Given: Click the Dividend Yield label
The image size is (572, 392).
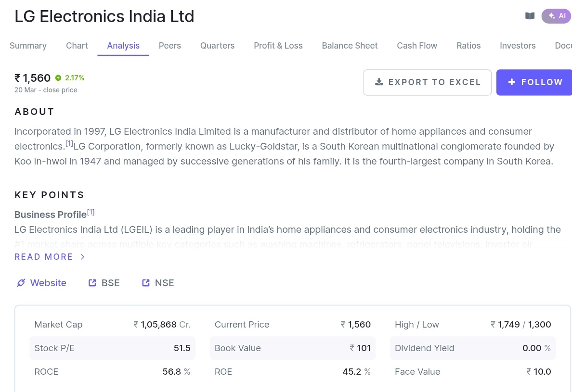Looking at the screenshot, I should tap(424, 348).
